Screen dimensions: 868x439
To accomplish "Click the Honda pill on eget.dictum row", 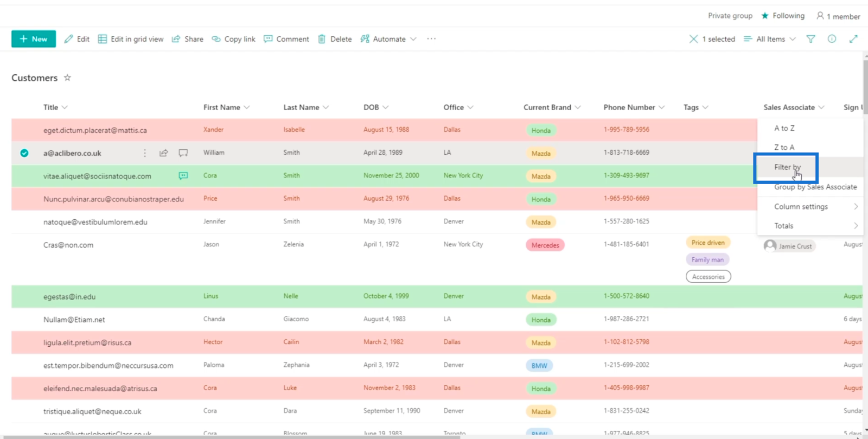I will [x=541, y=131].
